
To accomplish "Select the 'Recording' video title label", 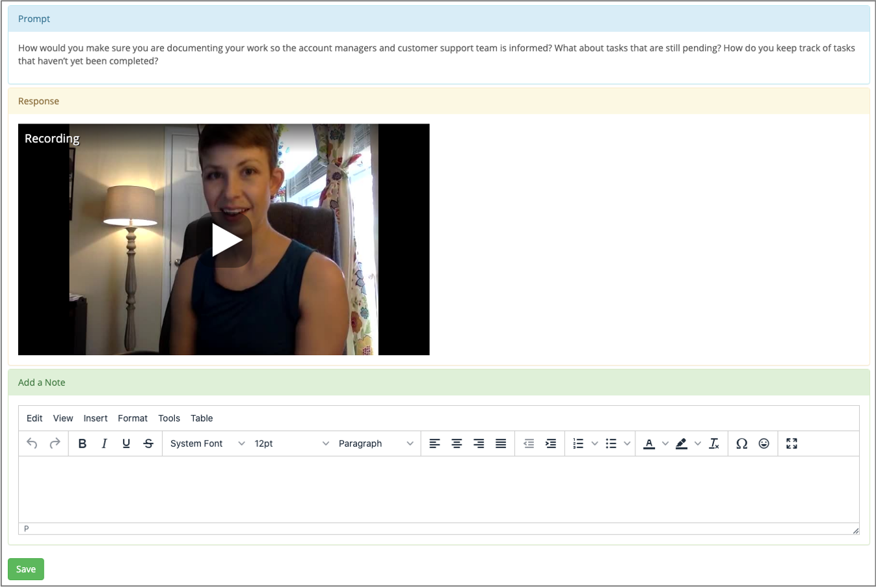I will [52, 139].
